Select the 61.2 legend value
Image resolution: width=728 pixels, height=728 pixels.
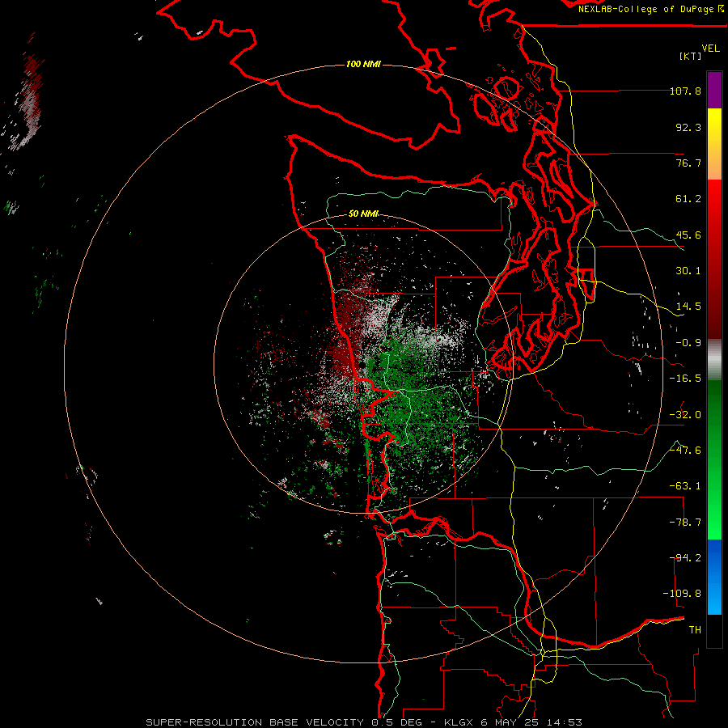688,199
